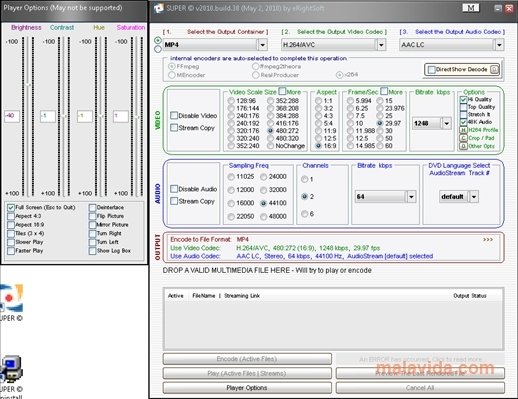Check the Video Scale Size More box

[282, 91]
